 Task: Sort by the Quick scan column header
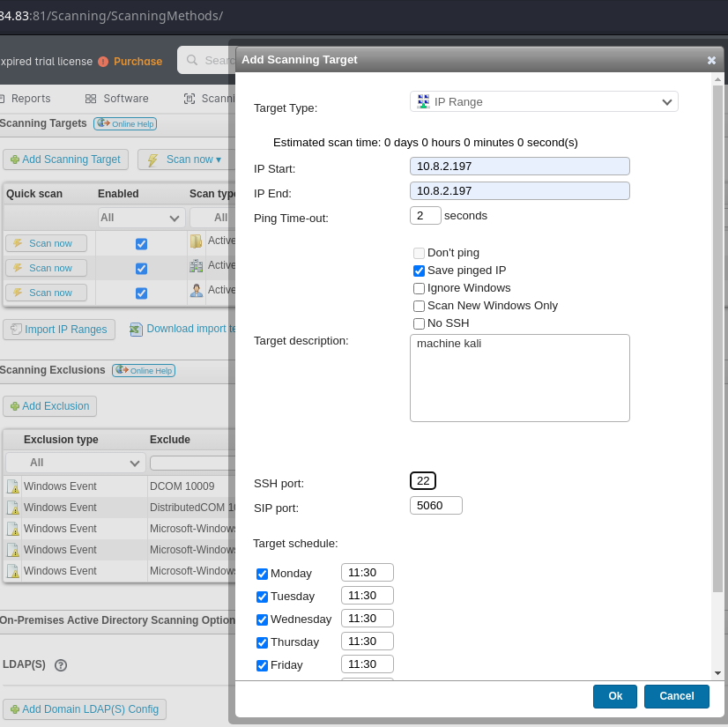click(33, 194)
